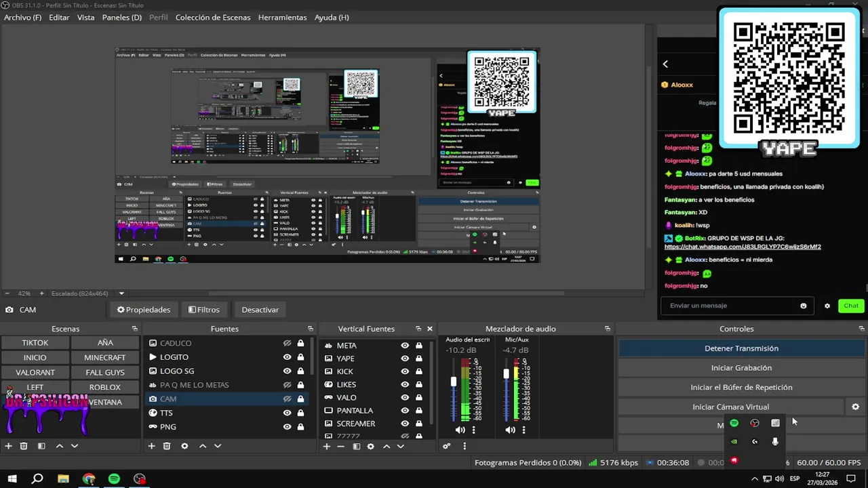Move the vertical source down in Vertical Fuentes toolbar

tap(401, 446)
